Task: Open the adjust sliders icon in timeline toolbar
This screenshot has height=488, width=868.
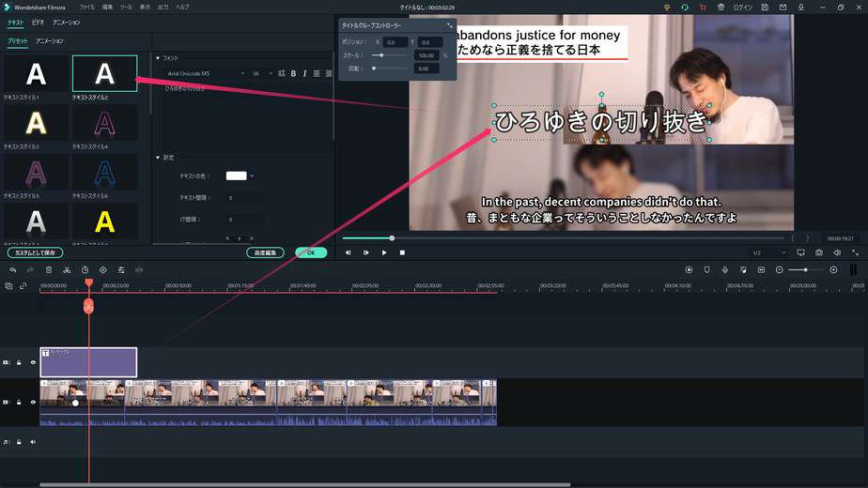Action: tap(121, 270)
